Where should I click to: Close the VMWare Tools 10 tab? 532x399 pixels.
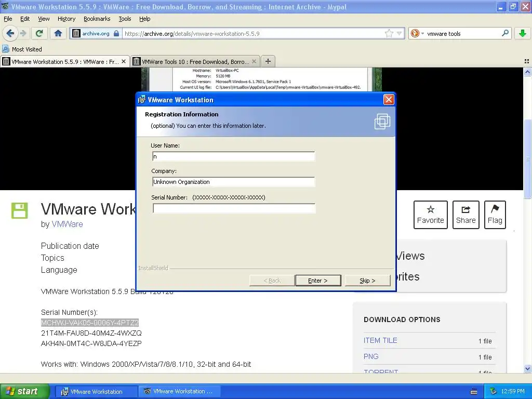(x=254, y=61)
